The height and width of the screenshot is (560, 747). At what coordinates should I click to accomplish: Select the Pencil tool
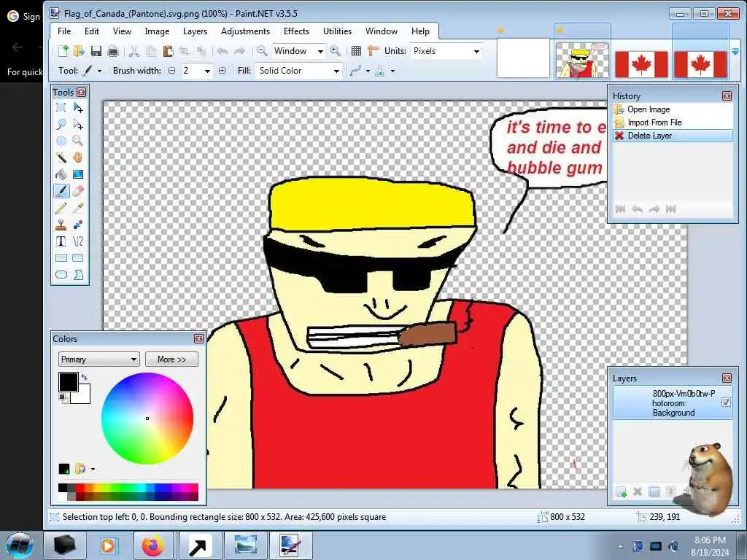tap(61, 208)
